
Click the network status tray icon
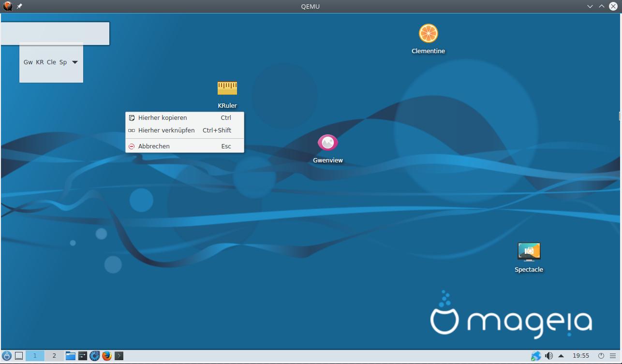pos(536,356)
